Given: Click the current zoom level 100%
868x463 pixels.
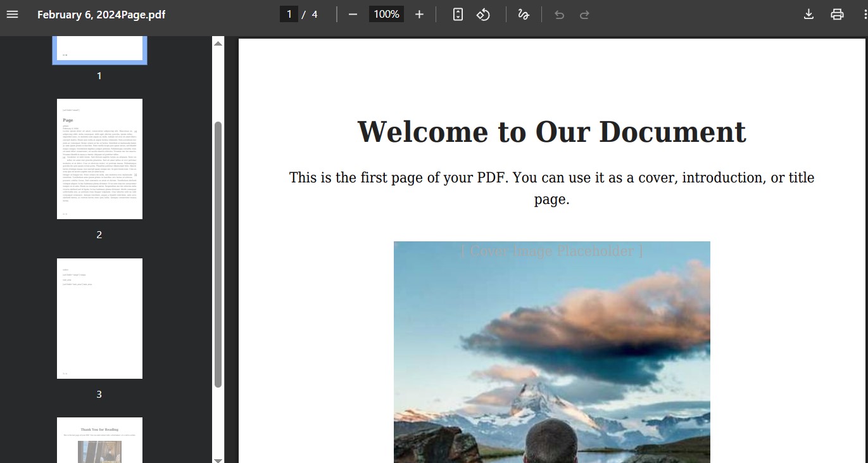Looking at the screenshot, I should (x=386, y=14).
